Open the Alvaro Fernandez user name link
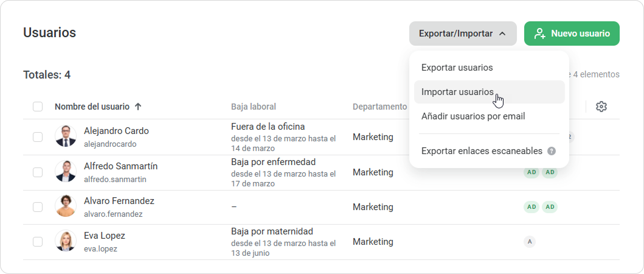The image size is (644, 274). point(119,201)
